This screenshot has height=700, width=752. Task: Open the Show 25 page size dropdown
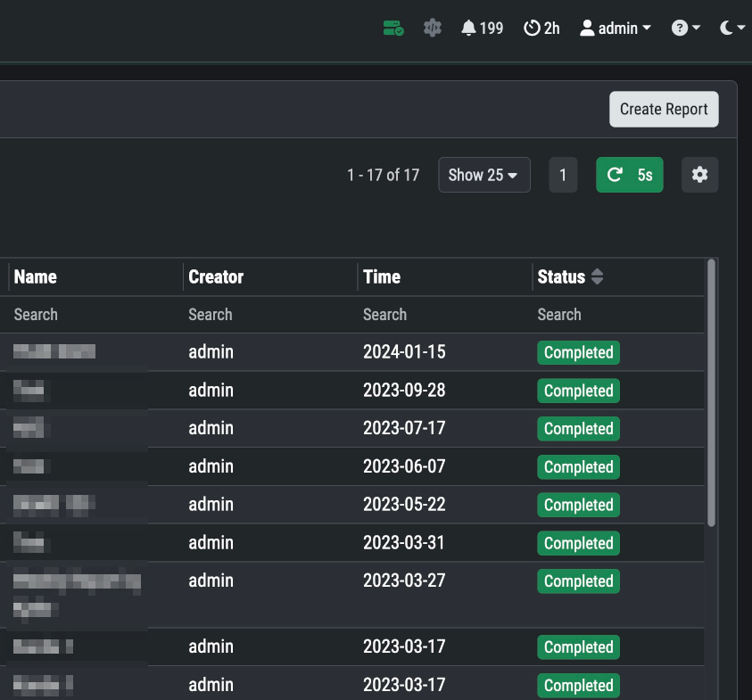point(483,175)
